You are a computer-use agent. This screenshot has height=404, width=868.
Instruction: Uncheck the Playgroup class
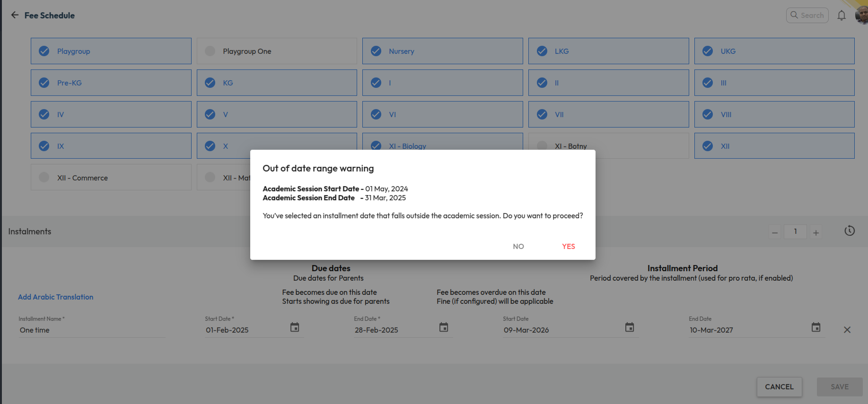pos(44,51)
